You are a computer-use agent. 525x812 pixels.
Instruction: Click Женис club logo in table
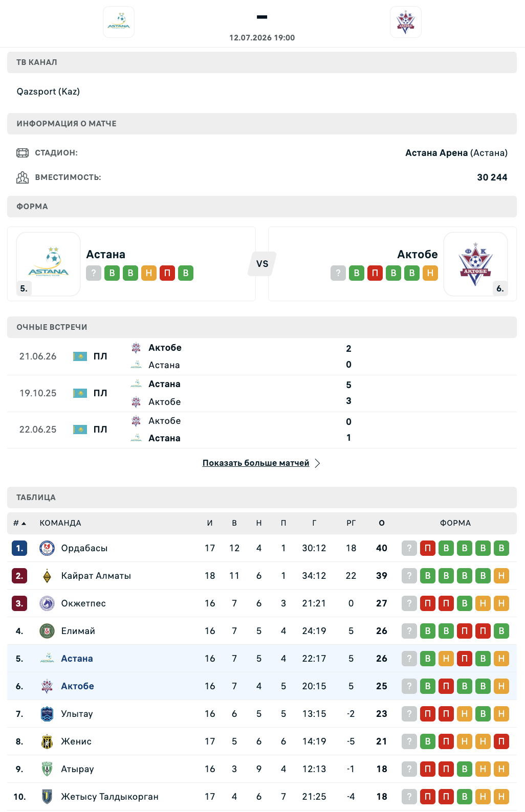[x=47, y=741]
